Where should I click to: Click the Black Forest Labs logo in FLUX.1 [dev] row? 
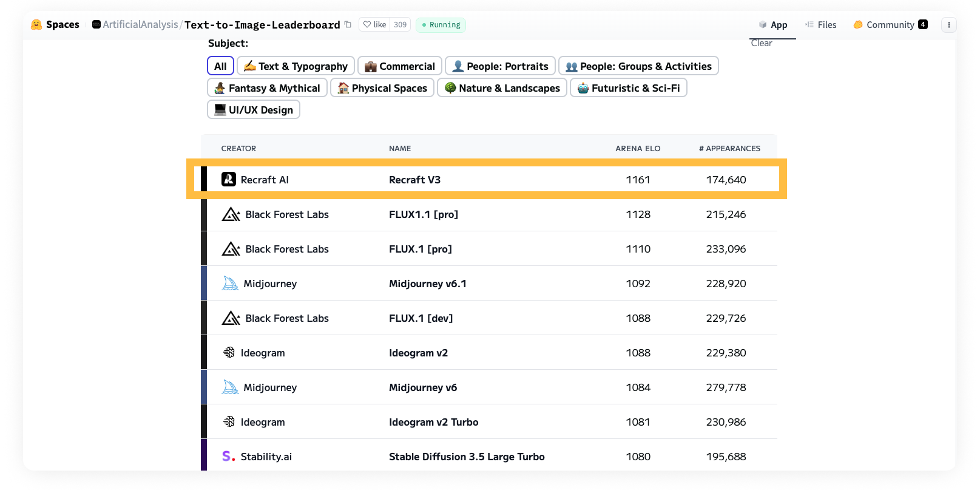pyautogui.click(x=231, y=318)
